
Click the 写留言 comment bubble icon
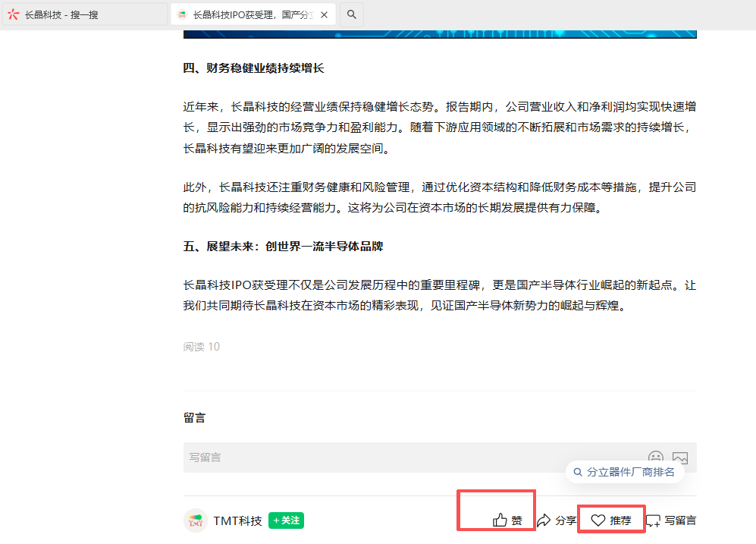click(654, 520)
